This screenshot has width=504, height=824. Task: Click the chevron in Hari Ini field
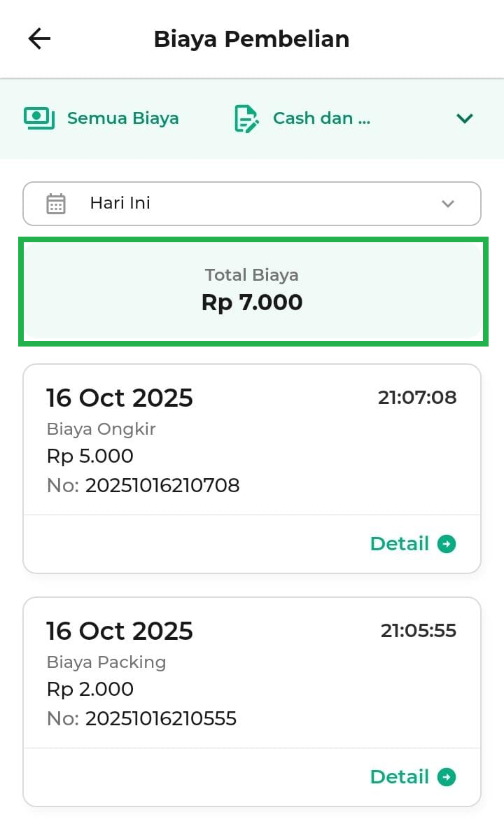pyautogui.click(x=448, y=204)
